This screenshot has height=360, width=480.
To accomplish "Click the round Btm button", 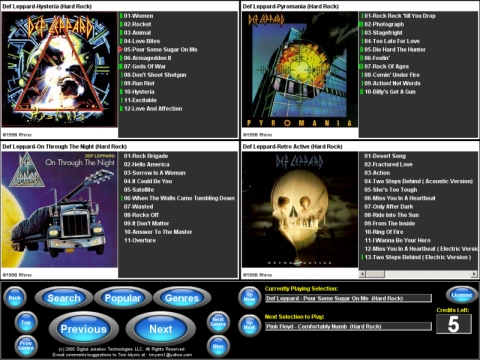I will point(218,346).
